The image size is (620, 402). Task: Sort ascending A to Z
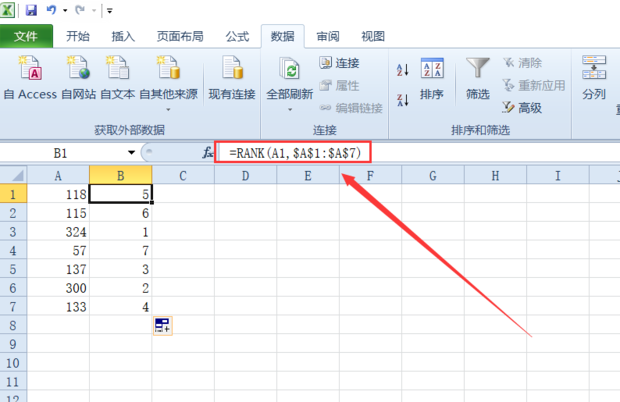point(403,70)
